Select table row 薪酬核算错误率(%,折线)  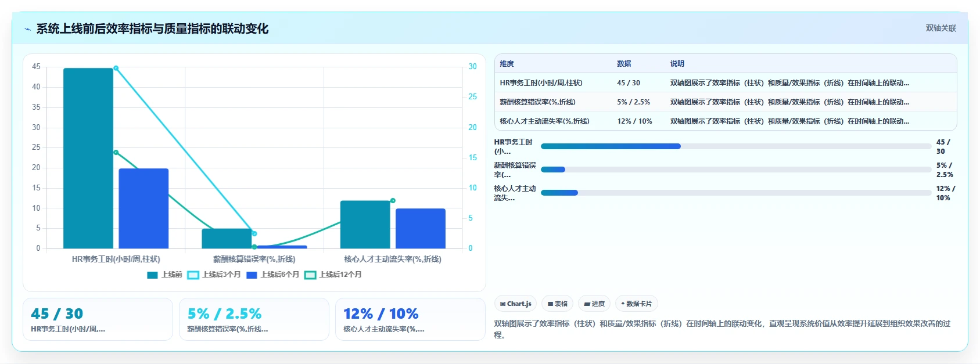click(x=726, y=102)
